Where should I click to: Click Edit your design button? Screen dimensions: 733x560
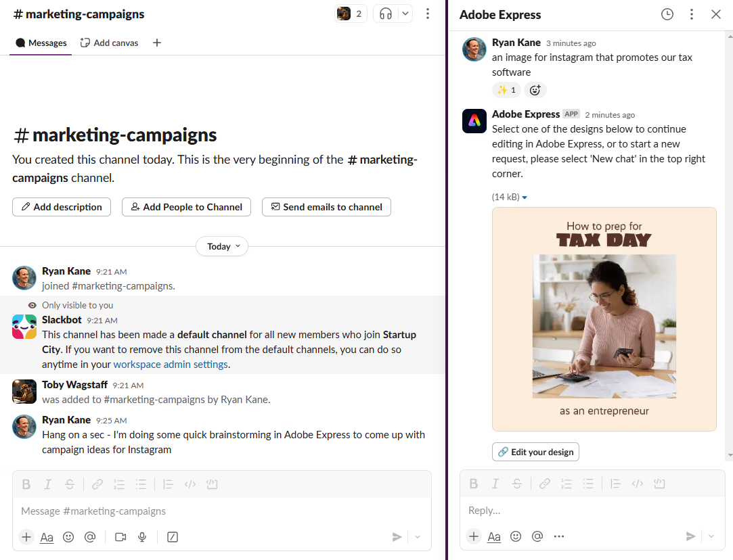click(x=536, y=452)
